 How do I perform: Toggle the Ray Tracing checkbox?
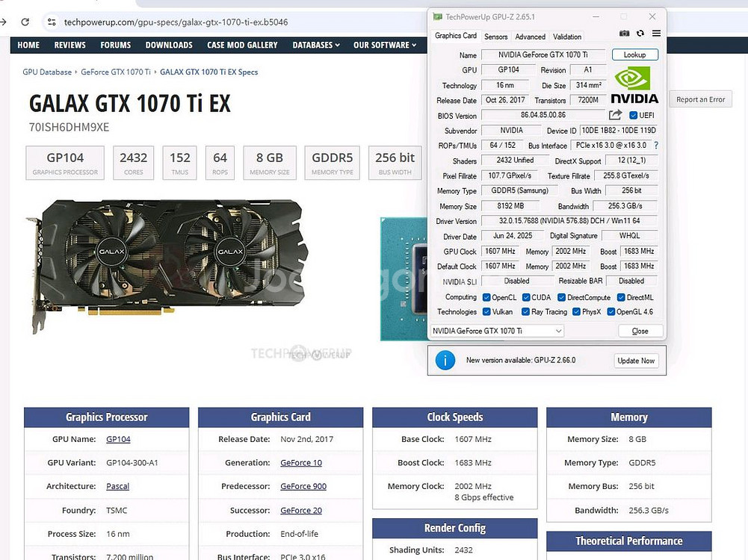coord(526,311)
